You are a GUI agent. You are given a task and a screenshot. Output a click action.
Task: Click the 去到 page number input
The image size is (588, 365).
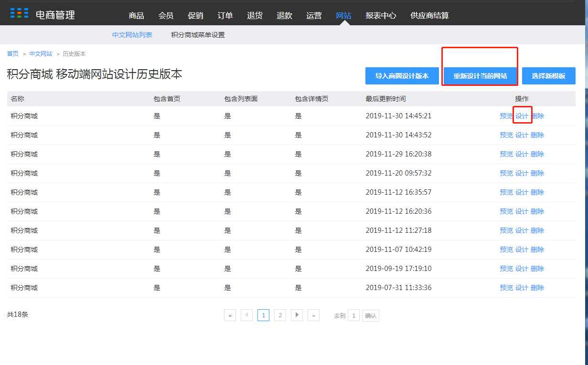[353, 315]
